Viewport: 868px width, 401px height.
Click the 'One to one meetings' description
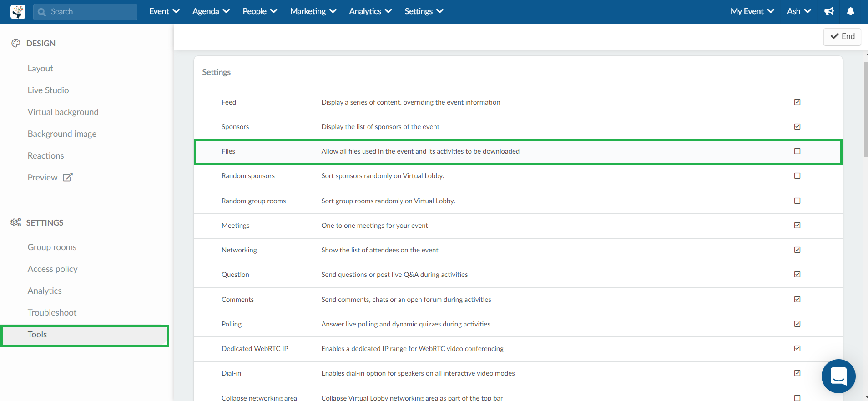pos(374,225)
